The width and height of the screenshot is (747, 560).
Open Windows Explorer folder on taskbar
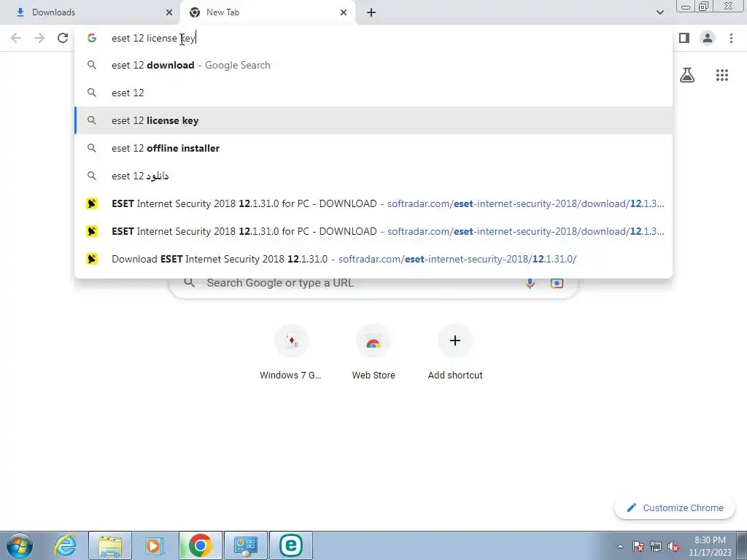110,545
